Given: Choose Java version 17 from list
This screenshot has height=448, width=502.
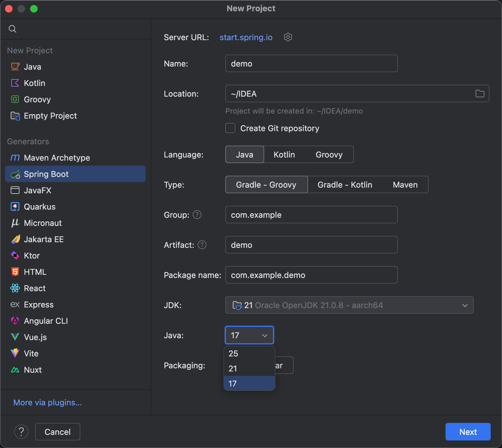Looking at the screenshot, I should [x=249, y=383].
